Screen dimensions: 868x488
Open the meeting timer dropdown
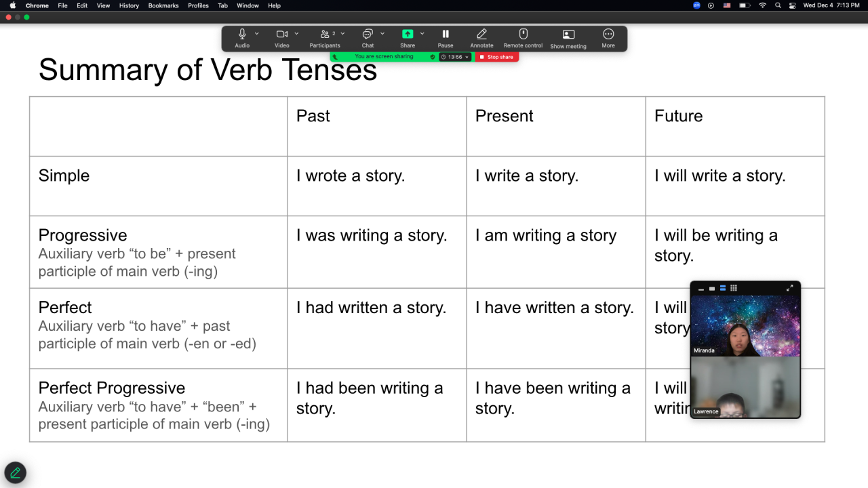[455, 57]
